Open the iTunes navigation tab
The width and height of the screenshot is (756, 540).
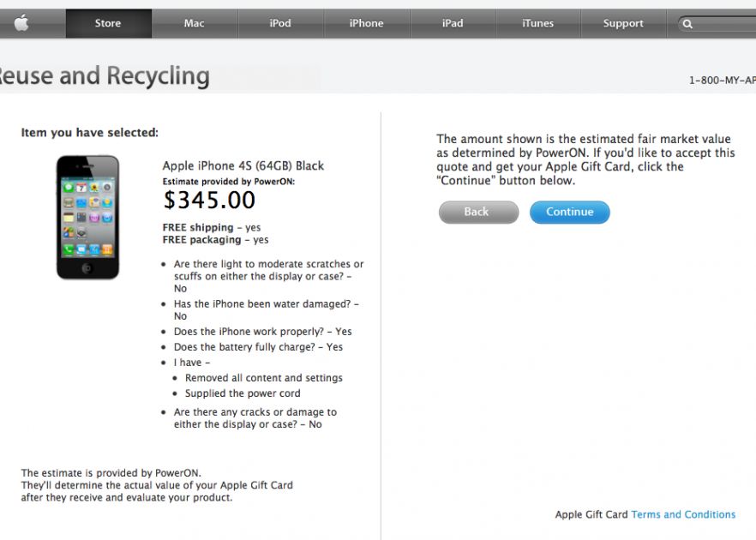538,24
